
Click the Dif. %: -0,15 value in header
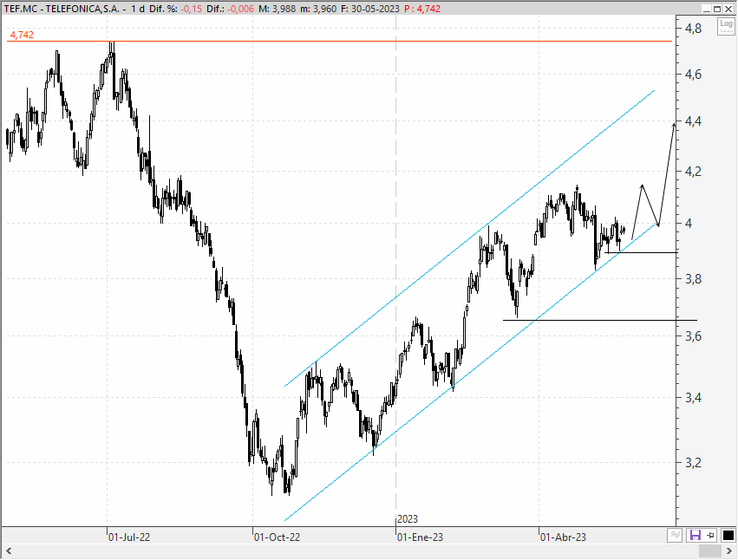(x=176, y=9)
